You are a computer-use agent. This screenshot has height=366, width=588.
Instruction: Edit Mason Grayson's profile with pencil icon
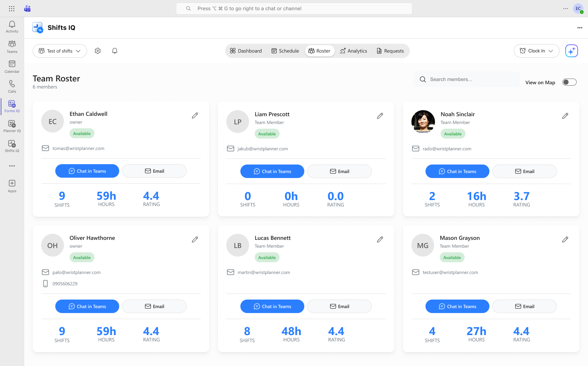tap(565, 239)
